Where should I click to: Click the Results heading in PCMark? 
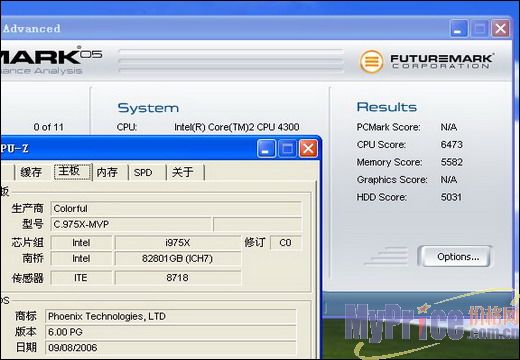click(x=387, y=107)
